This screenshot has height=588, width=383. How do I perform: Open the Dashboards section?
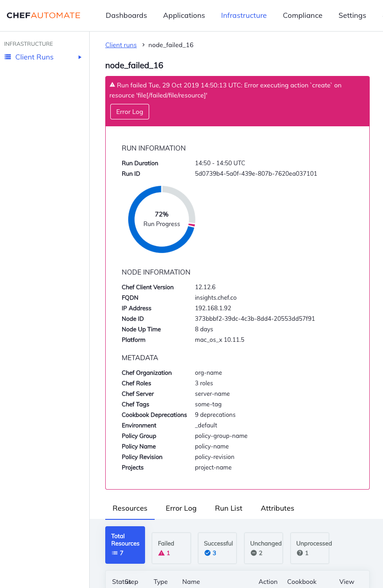click(x=126, y=15)
